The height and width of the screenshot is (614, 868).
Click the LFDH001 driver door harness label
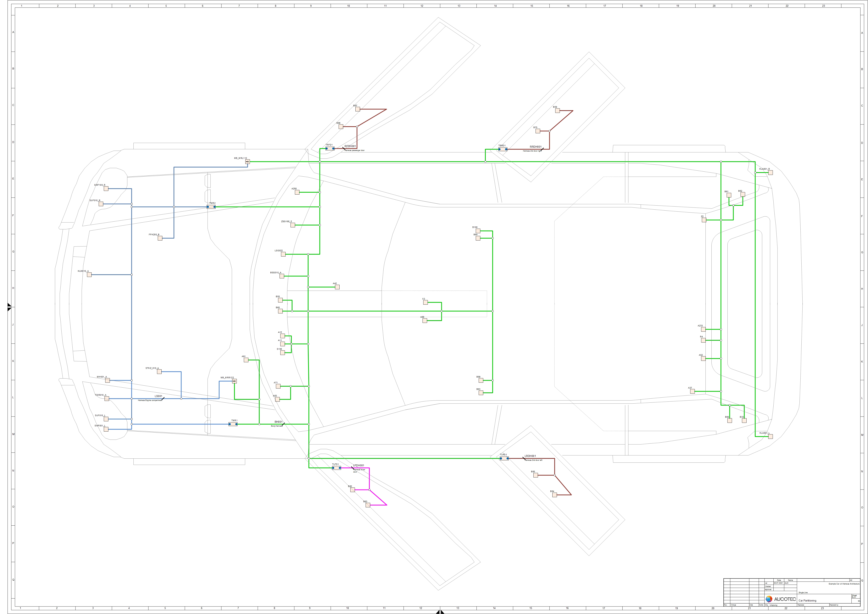358,465
